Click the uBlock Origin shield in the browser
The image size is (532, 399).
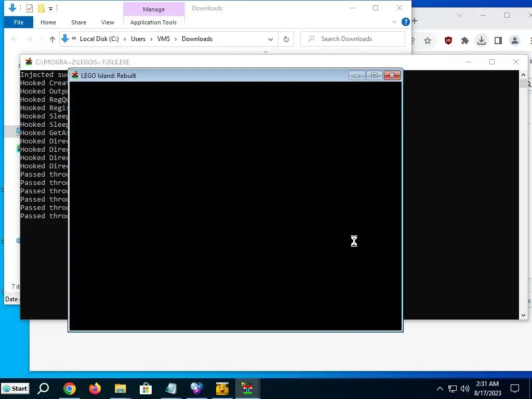click(448, 41)
